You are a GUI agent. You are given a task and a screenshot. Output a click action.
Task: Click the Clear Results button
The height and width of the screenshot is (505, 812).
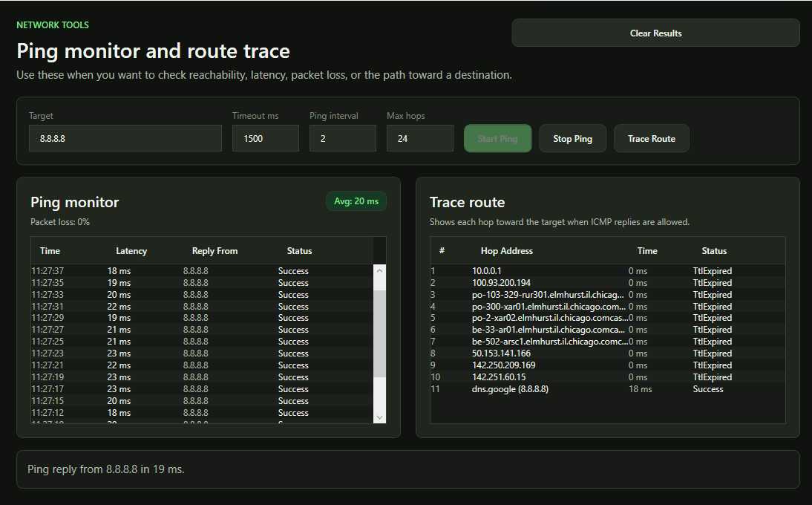click(655, 33)
